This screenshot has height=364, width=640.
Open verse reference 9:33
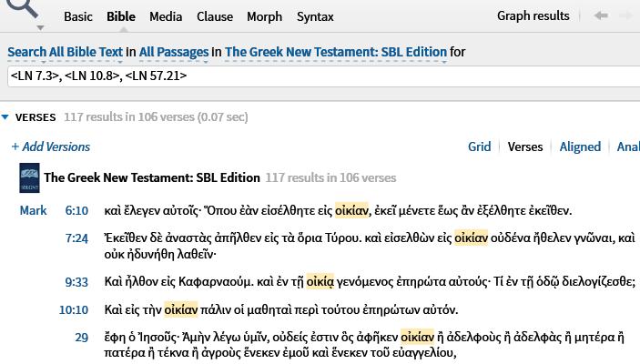(76, 282)
